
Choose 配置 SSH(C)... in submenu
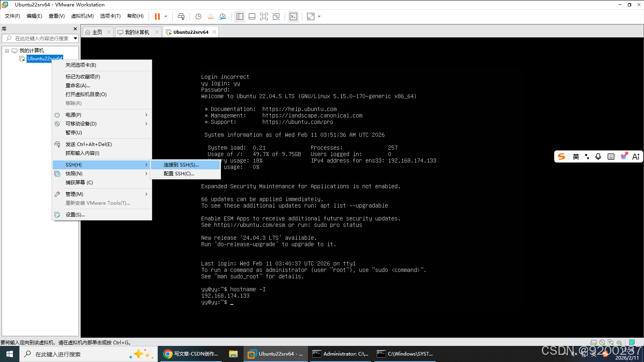click(x=186, y=174)
